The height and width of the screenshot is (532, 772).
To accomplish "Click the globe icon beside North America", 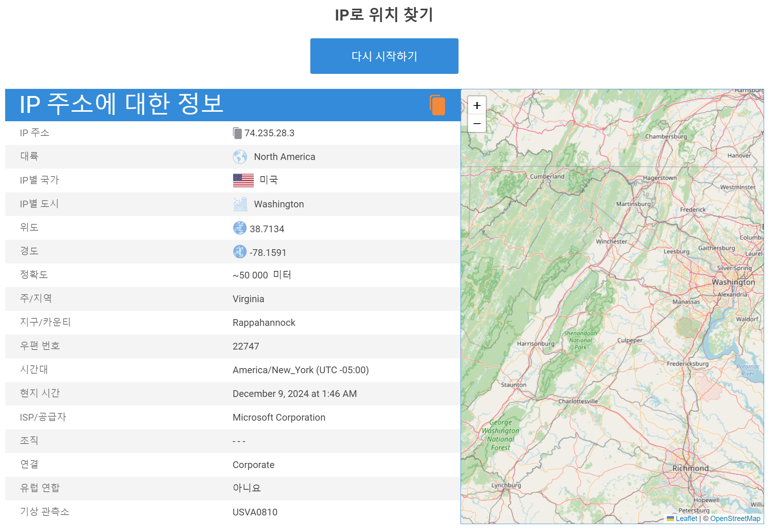I will tap(240, 157).
